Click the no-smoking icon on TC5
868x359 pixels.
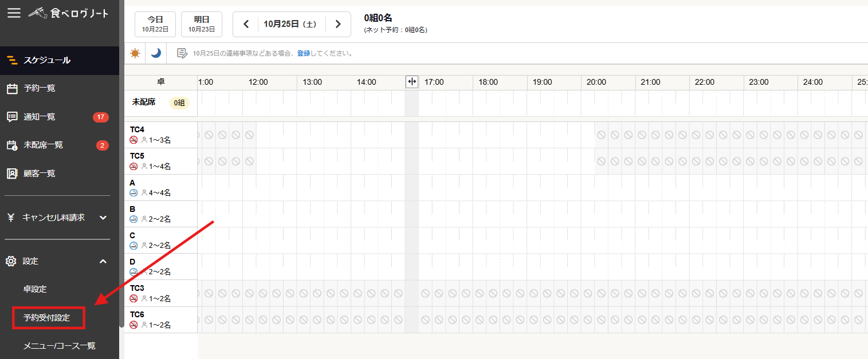click(133, 167)
